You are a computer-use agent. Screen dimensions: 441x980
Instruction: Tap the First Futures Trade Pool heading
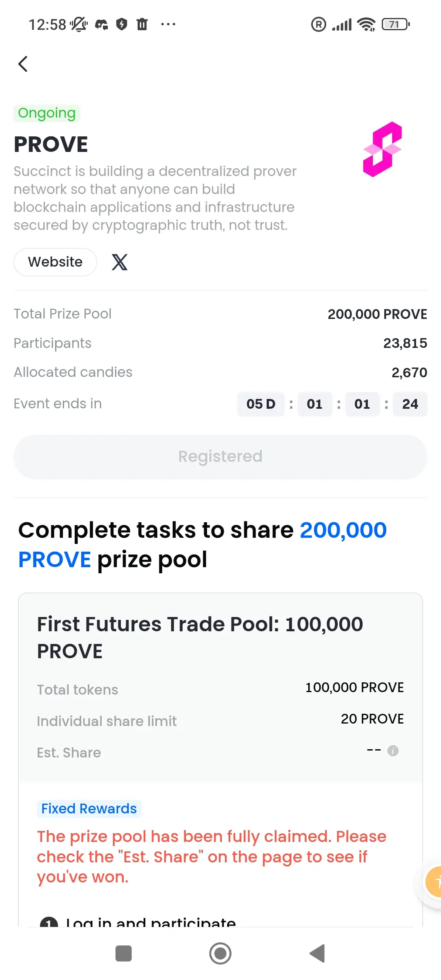pos(200,637)
